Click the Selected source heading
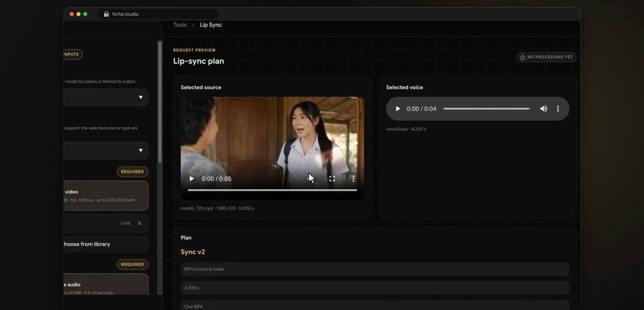The height and width of the screenshot is (310, 644). pos(201,88)
